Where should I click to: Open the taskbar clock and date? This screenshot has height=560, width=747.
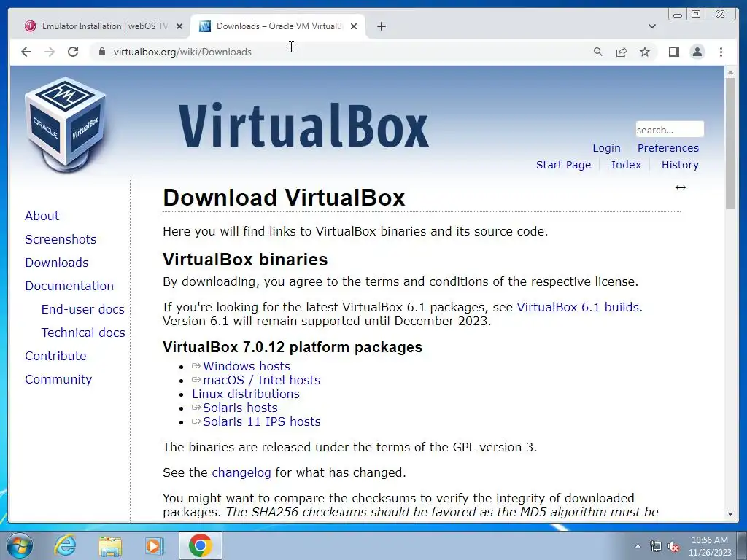click(709, 546)
